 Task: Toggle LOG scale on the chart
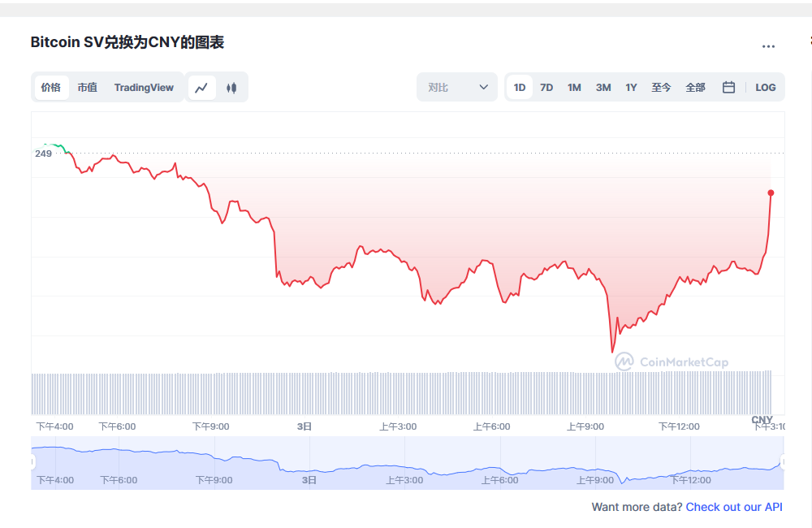tap(766, 88)
